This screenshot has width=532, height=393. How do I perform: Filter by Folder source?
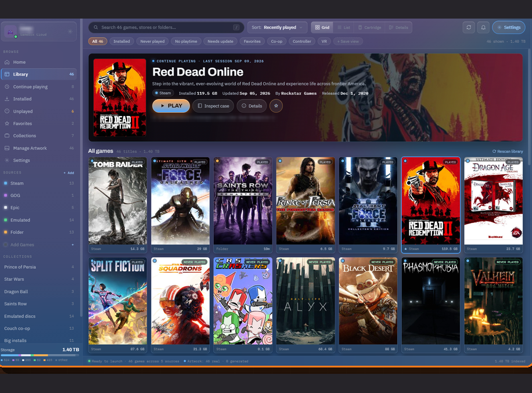tap(39, 232)
